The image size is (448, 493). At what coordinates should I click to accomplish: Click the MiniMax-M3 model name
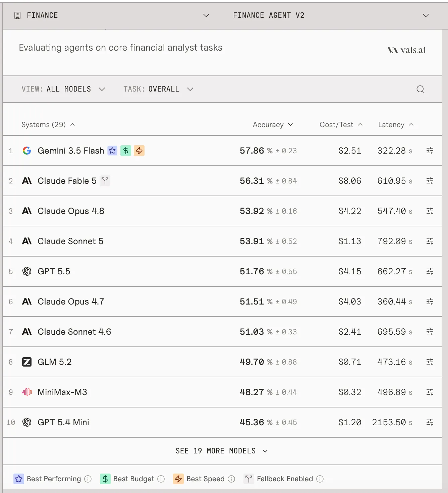tap(62, 392)
